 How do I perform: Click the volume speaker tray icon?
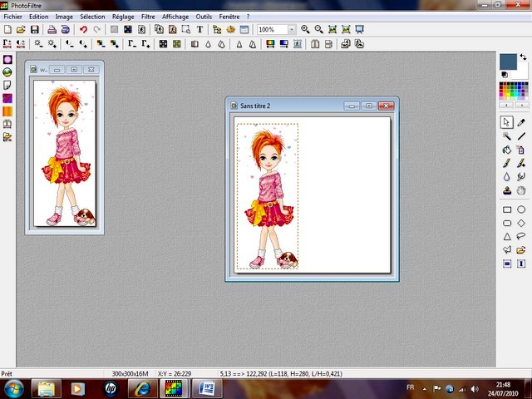(475, 389)
